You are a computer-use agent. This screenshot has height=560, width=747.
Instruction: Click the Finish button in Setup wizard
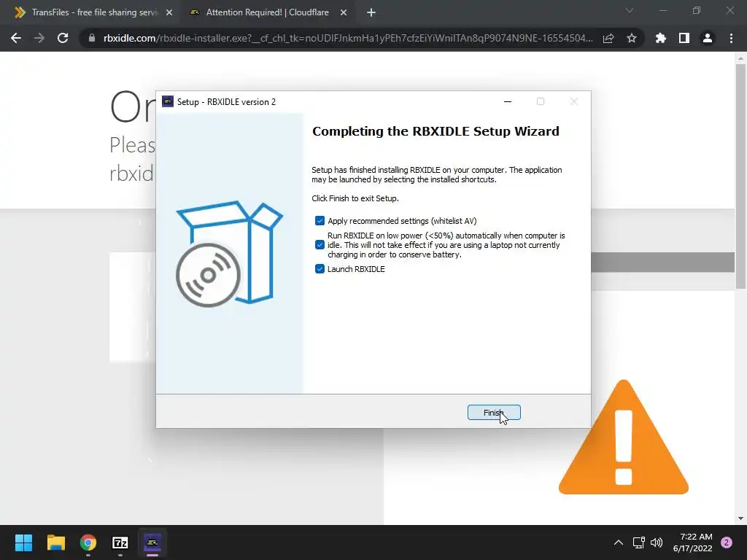(x=494, y=413)
